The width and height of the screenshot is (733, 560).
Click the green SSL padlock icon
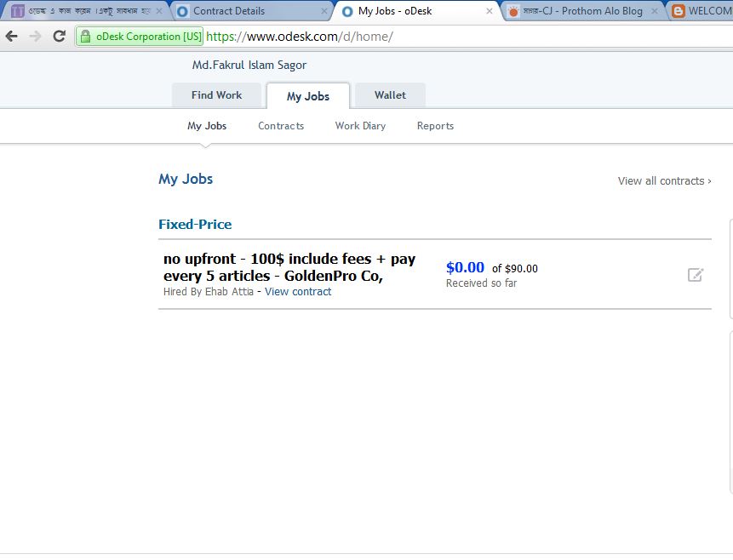[85, 37]
